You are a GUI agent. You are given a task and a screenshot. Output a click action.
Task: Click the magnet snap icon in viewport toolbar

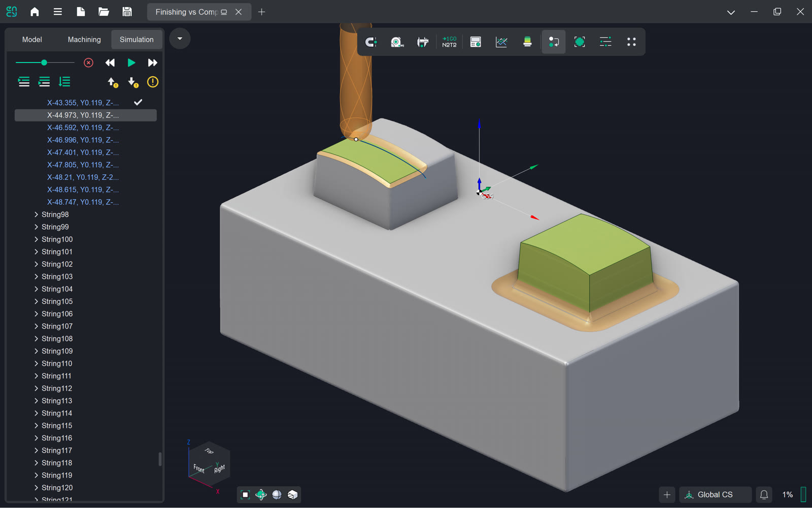[x=371, y=42]
